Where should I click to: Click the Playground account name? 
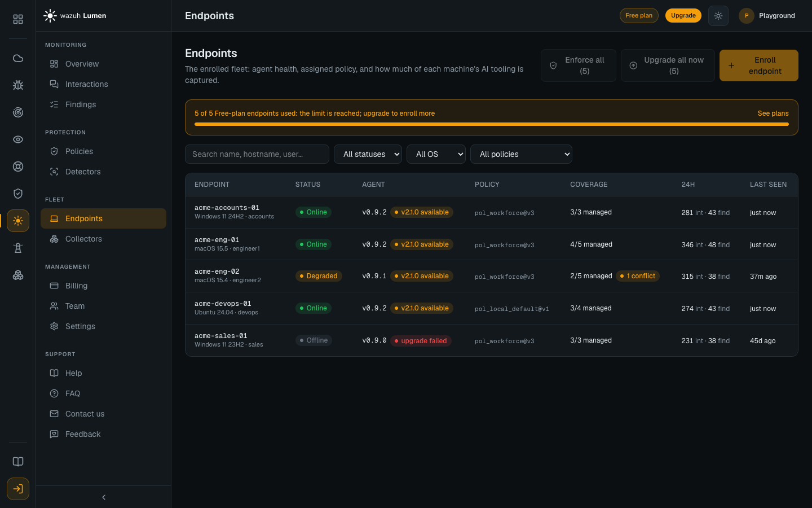tap(776, 16)
